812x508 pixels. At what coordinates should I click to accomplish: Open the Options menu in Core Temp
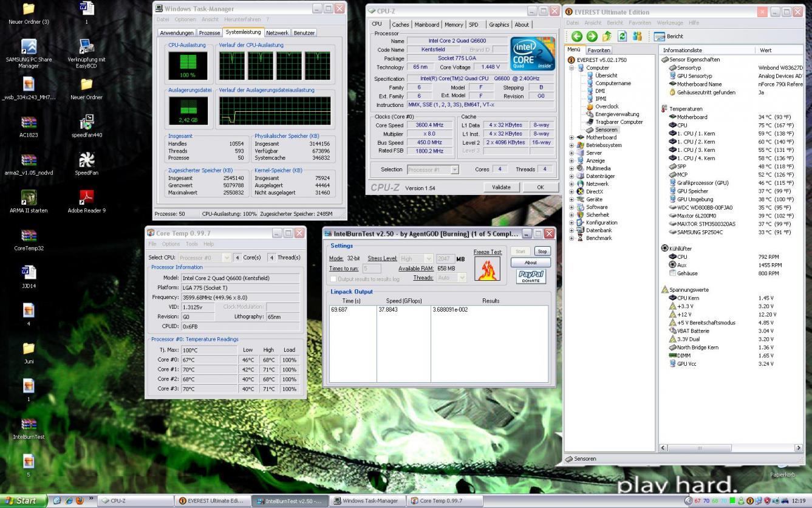click(171, 244)
